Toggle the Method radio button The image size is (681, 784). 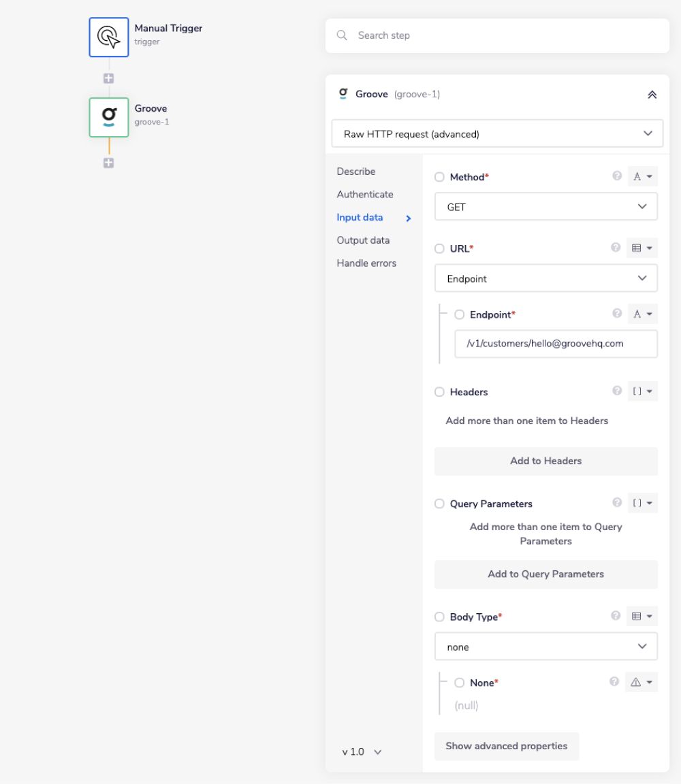click(439, 177)
